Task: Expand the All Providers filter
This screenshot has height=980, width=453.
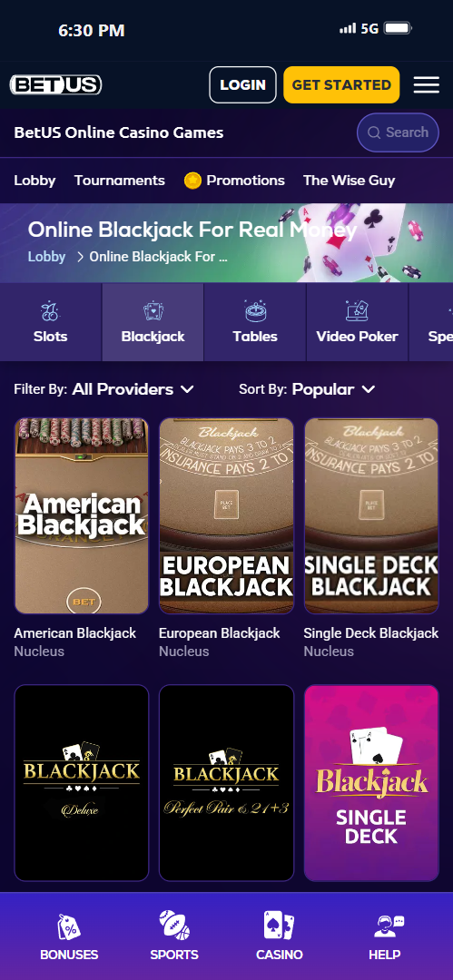Action: [x=133, y=389]
